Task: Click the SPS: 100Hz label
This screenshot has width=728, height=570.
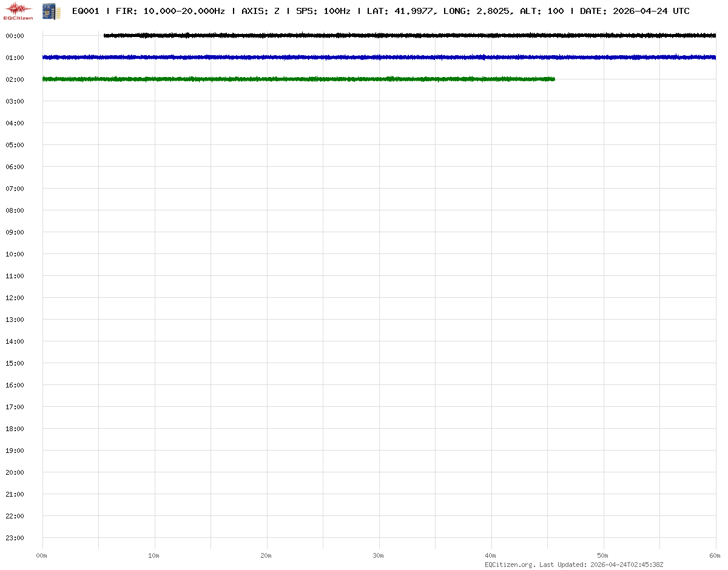Action: point(323,11)
